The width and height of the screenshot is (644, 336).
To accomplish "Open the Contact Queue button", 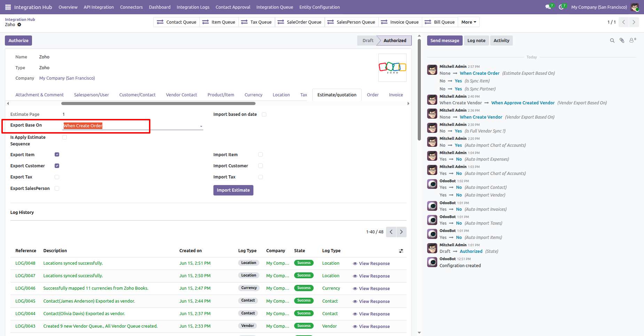I will tap(176, 22).
